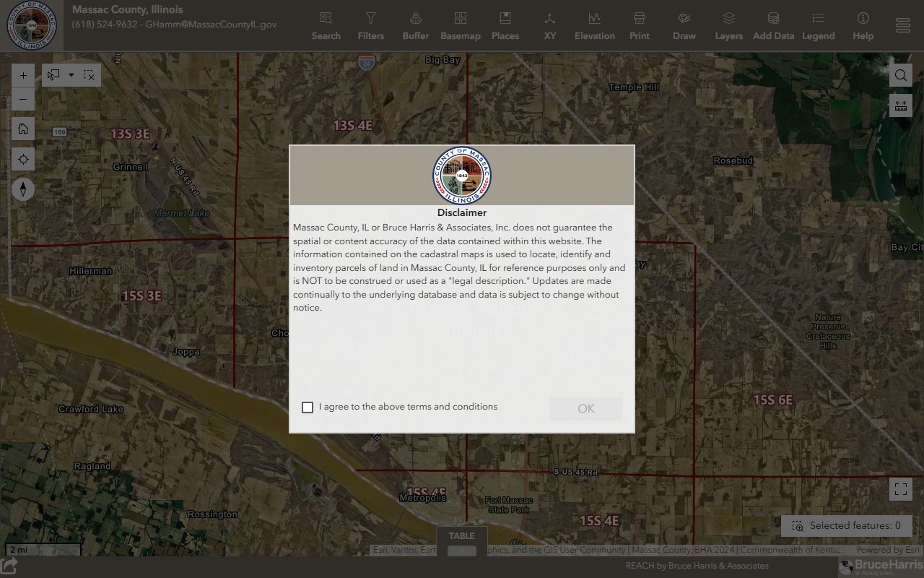Open the Print tool
924x578 pixels.
[640, 26]
